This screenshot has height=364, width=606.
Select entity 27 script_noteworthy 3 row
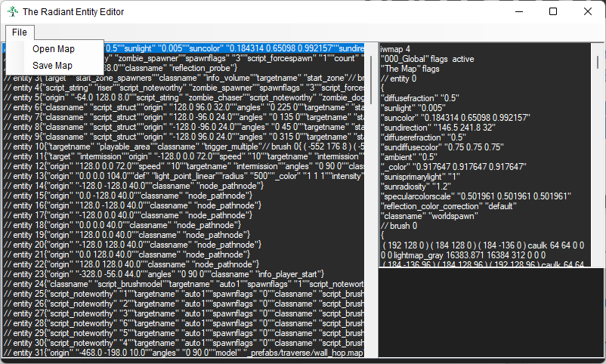pyautogui.click(x=184, y=313)
